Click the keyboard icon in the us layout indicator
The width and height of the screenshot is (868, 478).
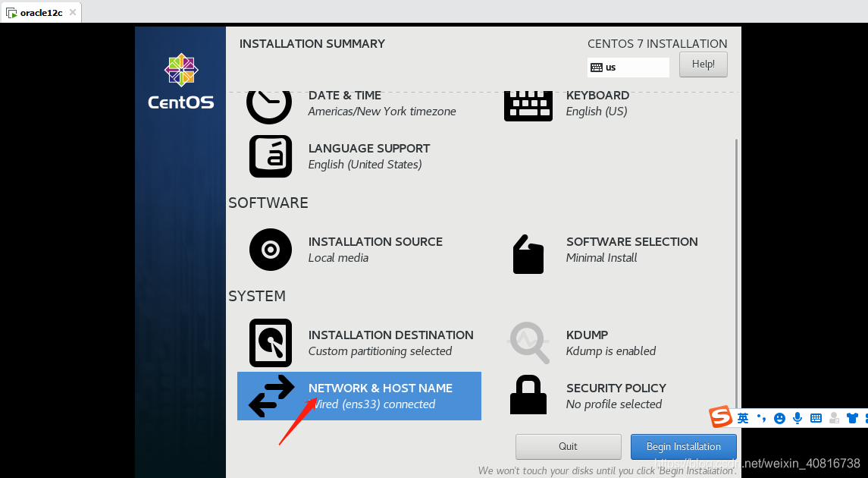pyautogui.click(x=596, y=68)
